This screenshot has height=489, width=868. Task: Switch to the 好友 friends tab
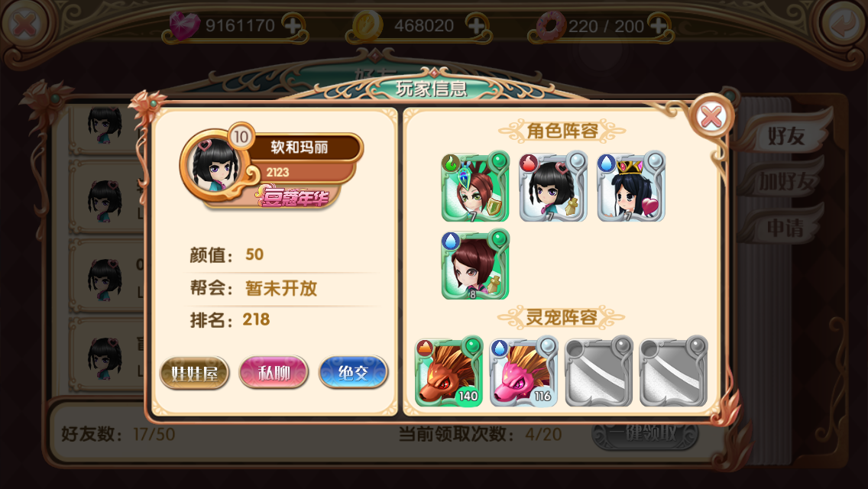[x=785, y=135]
